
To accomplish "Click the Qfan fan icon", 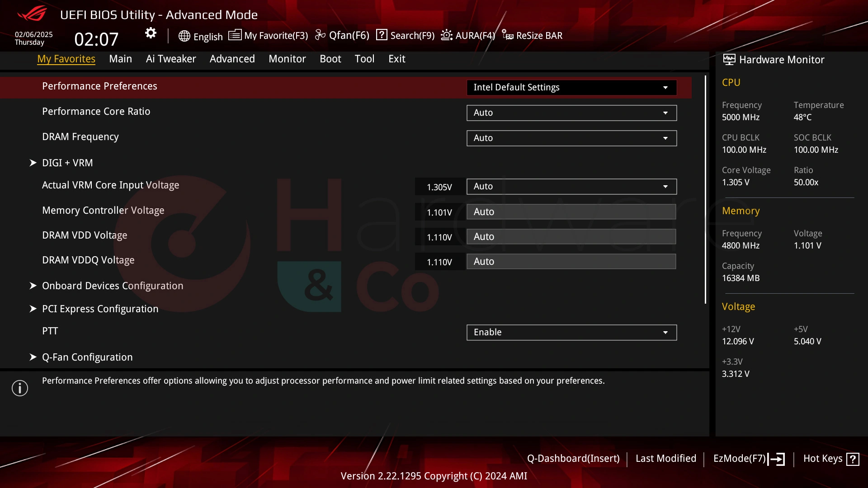I will pos(320,35).
